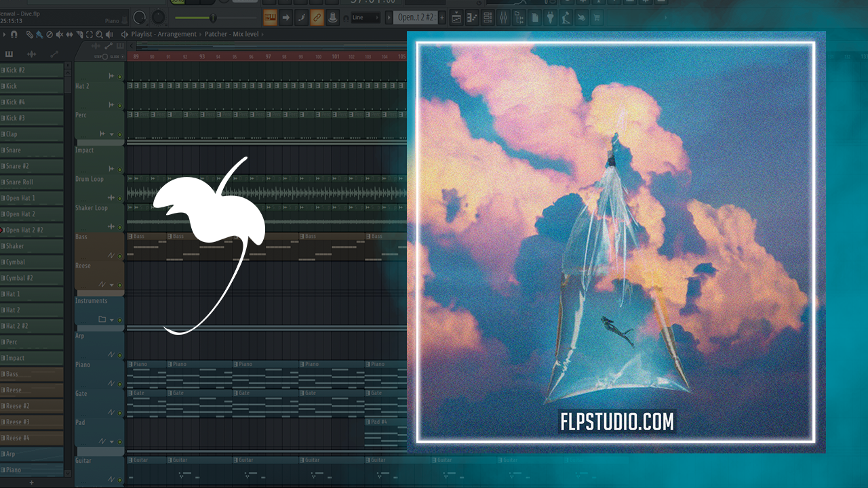Open the Playlist view icon
This screenshot has height=488, width=868.
coord(456,18)
